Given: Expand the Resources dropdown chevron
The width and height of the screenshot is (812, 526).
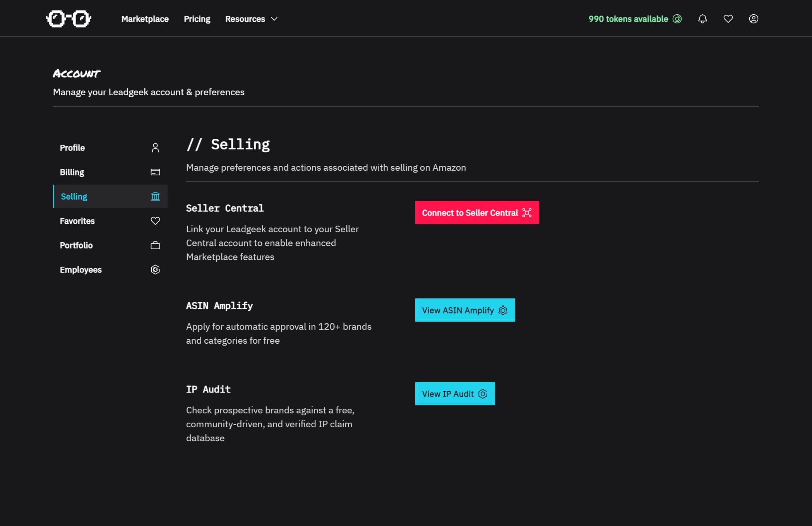Looking at the screenshot, I should coord(274,19).
